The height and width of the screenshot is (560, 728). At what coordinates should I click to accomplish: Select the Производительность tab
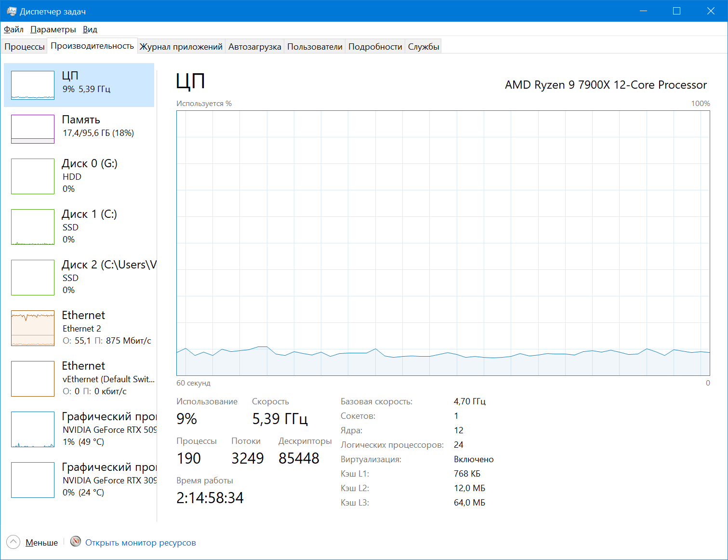point(93,46)
